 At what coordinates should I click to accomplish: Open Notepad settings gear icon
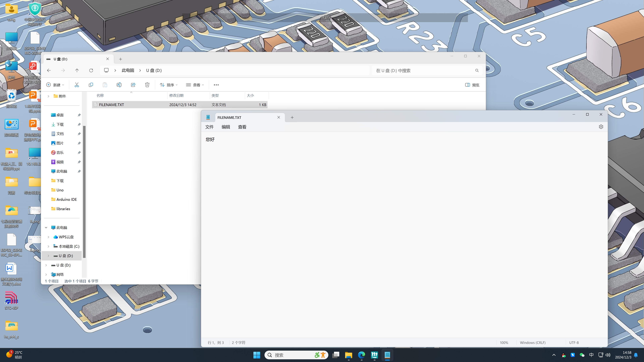point(601,127)
